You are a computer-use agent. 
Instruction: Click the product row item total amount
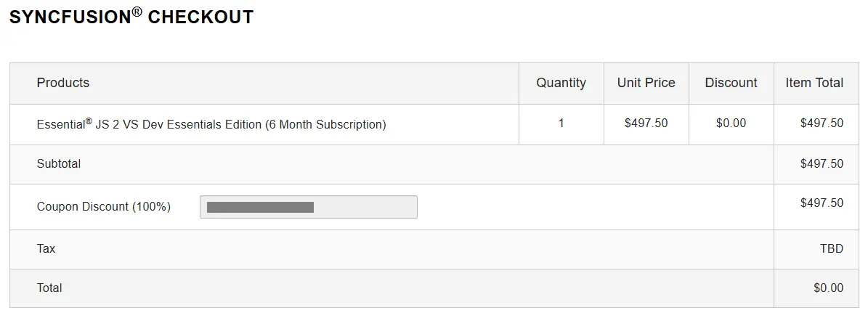pos(822,123)
